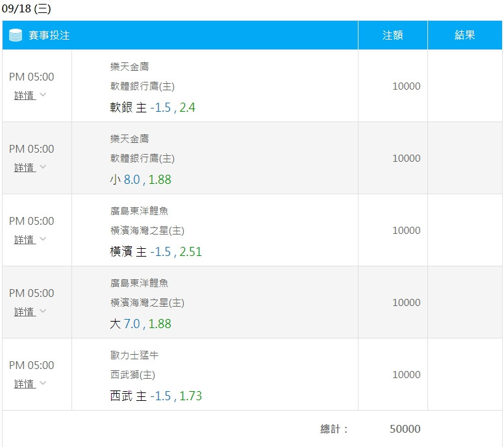Select bet line 大 7.0 , 1.88
Viewport: 504px width, 447px height.
pyautogui.click(x=140, y=324)
